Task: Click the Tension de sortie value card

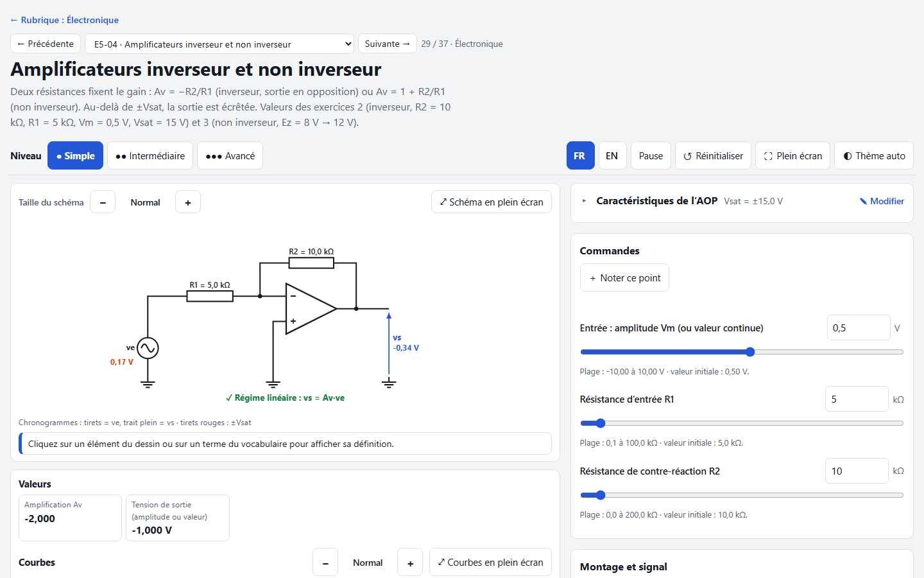Action: pos(178,518)
